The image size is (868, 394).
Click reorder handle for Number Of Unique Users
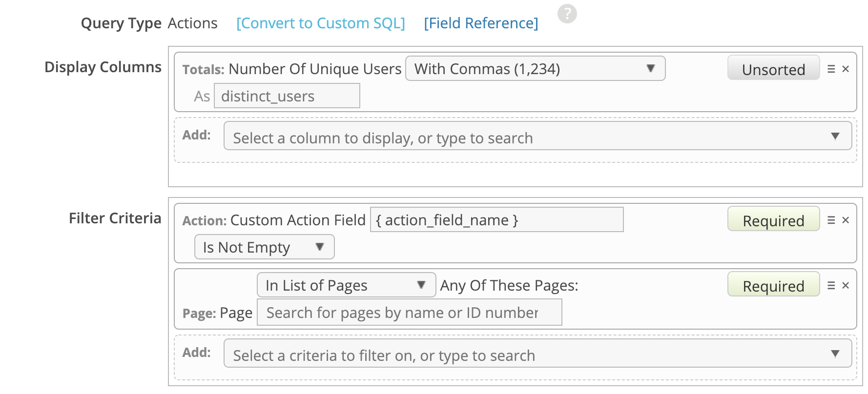(x=831, y=69)
